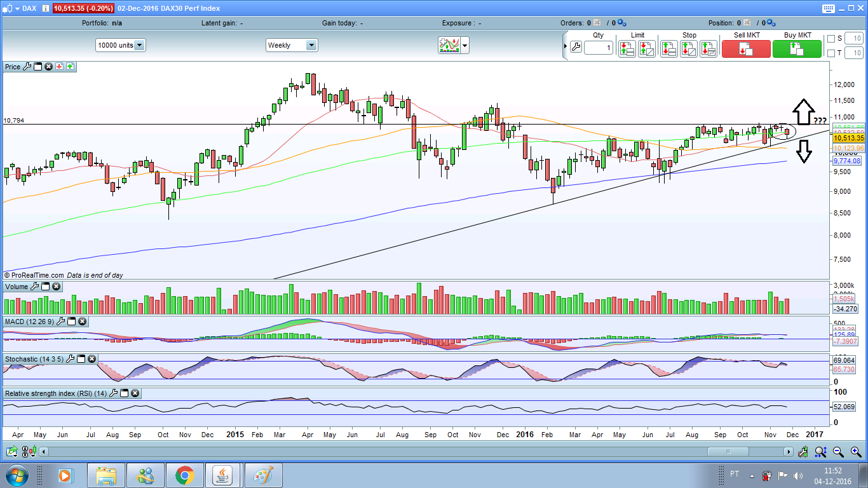Open Windows Live Messenger from taskbar
Viewport: 868px width, 488px height.
(145, 475)
